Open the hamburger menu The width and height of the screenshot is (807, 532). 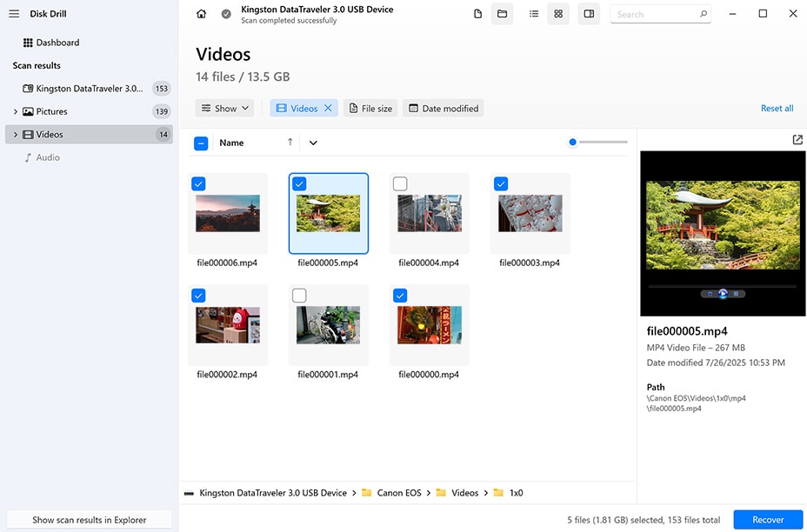coord(14,14)
